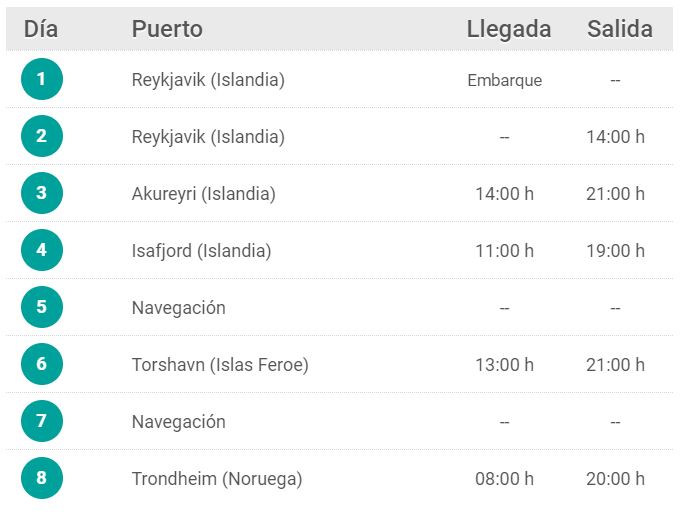The width and height of the screenshot is (686, 524).
Task: Click Torshavn 13:00 h arrival time
Action: [x=504, y=365]
